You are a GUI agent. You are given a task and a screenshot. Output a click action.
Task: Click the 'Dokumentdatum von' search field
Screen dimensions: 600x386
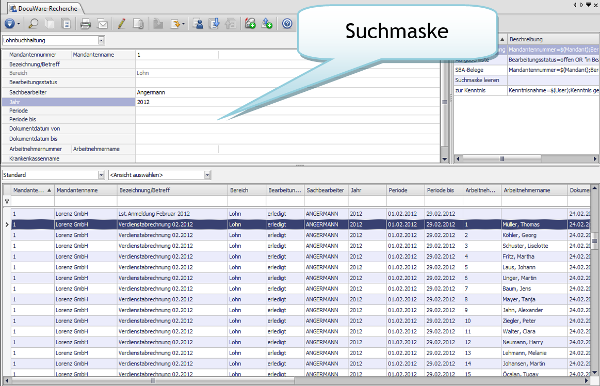288,129
